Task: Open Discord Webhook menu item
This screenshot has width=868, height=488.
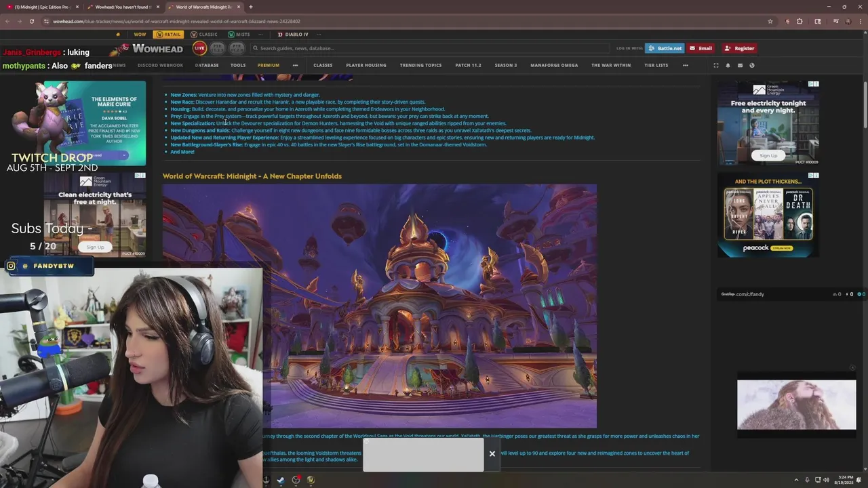Action: [160, 65]
